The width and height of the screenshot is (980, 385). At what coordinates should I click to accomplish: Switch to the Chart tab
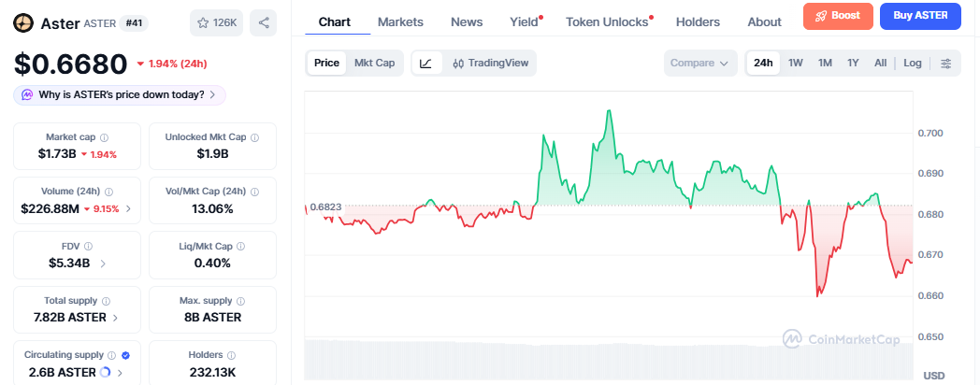pyautogui.click(x=335, y=21)
